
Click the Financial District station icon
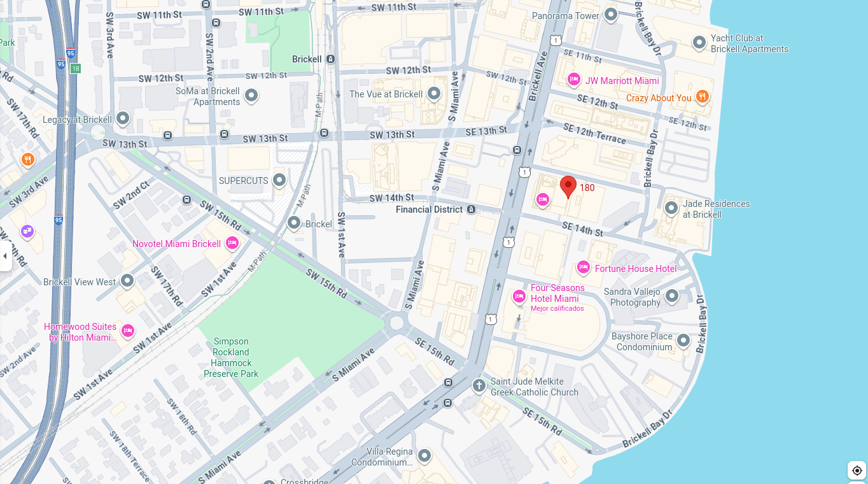(471, 210)
